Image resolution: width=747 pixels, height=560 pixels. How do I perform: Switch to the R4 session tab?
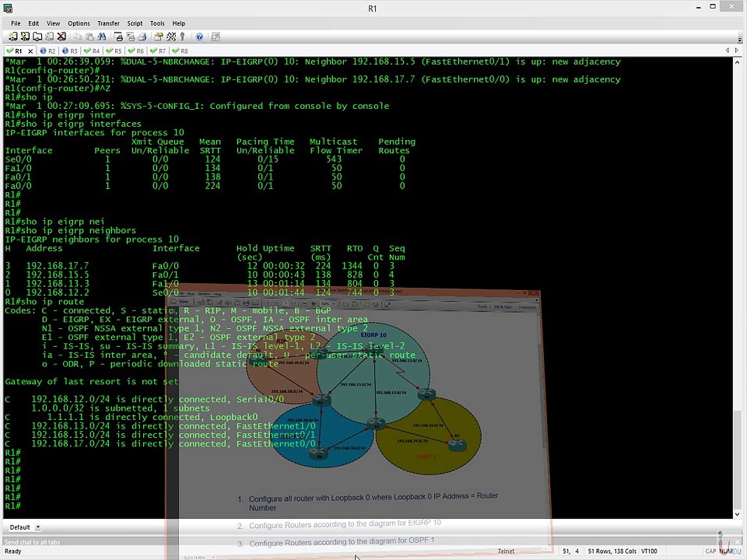point(92,51)
